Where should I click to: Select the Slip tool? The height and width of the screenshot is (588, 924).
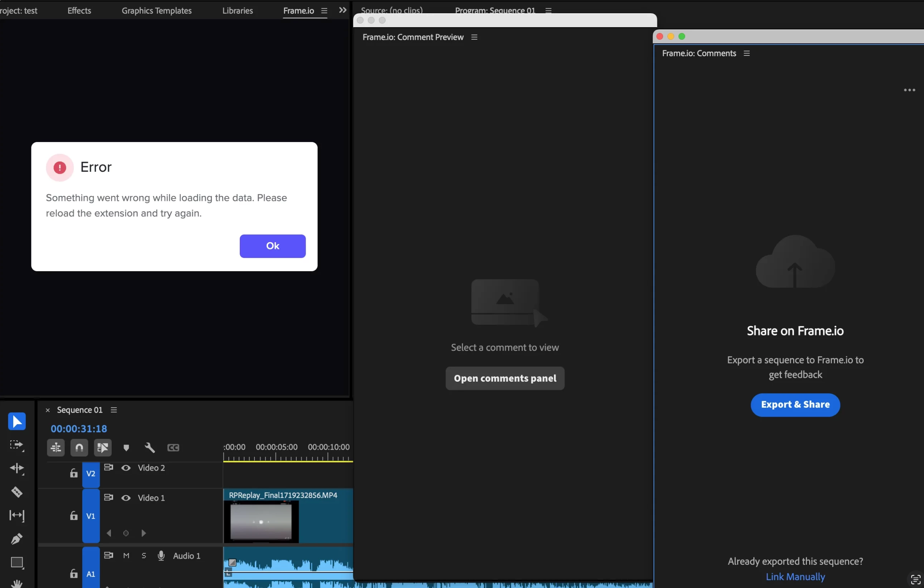16,515
